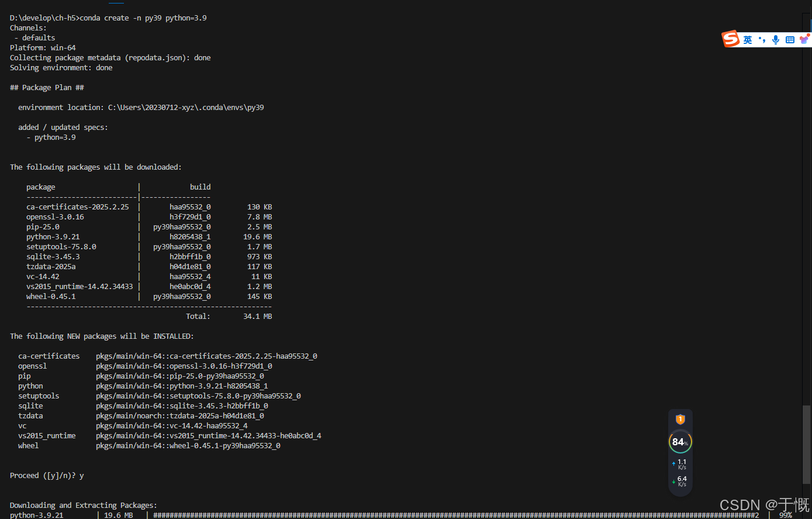The width and height of the screenshot is (812, 519).
Task: Click the CSDN watermark text
Action: (763, 505)
